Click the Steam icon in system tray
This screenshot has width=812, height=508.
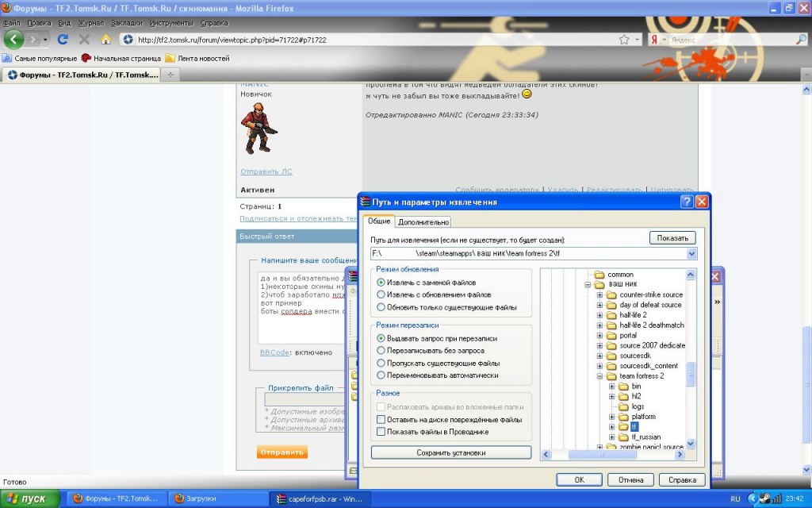pyautogui.click(x=765, y=498)
